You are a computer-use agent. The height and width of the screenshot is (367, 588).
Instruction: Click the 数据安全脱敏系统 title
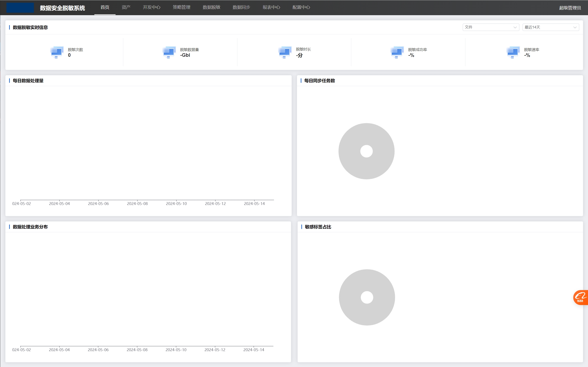coord(62,8)
